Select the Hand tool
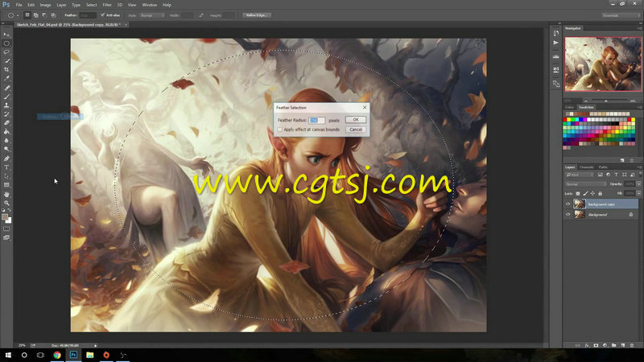The image size is (644, 362). click(x=6, y=195)
